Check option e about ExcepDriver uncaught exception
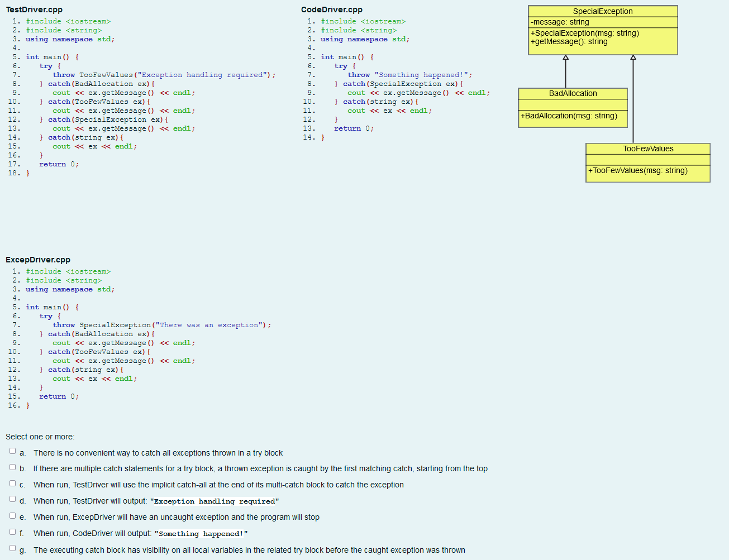This screenshot has height=560, width=729. (12, 514)
